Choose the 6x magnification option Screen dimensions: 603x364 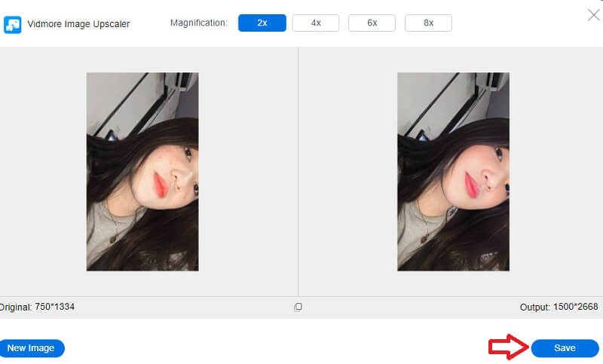pos(372,23)
